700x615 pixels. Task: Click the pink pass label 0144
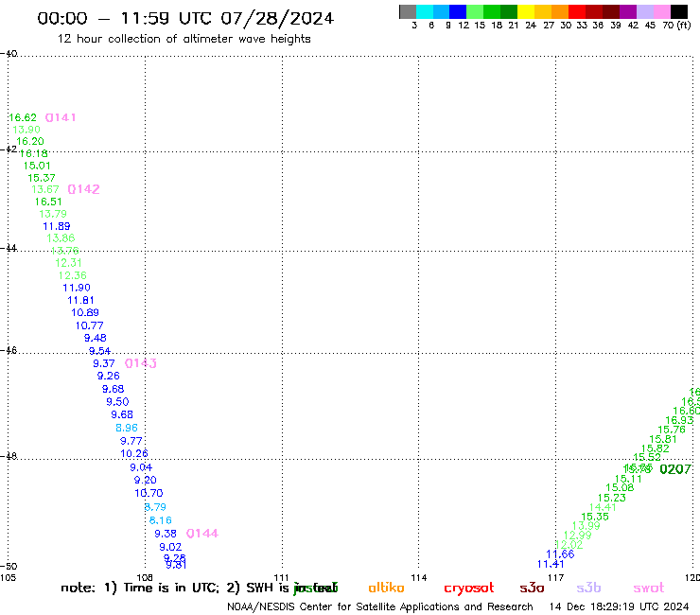(202, 534)
